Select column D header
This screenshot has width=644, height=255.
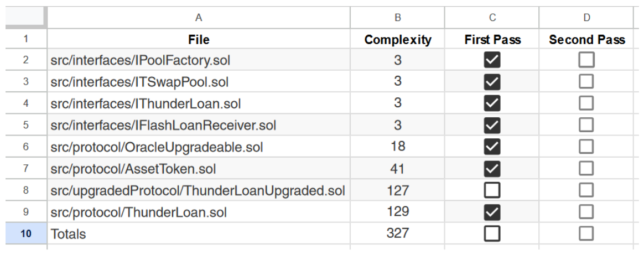coord(586,18)
